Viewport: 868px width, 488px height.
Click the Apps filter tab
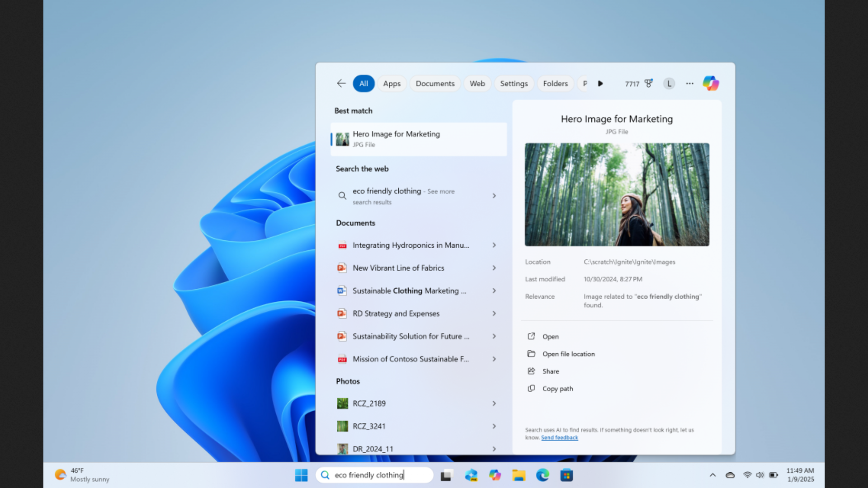[392, 83]
